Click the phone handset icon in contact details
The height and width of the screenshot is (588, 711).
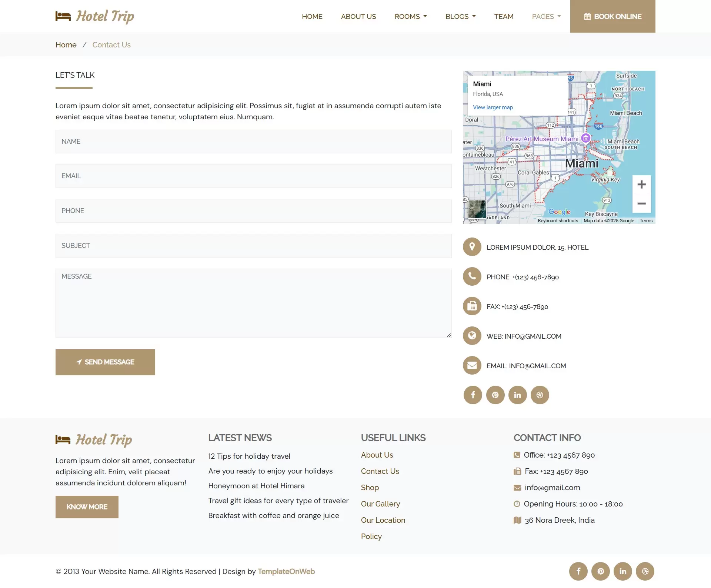click(x=472, y=276)
